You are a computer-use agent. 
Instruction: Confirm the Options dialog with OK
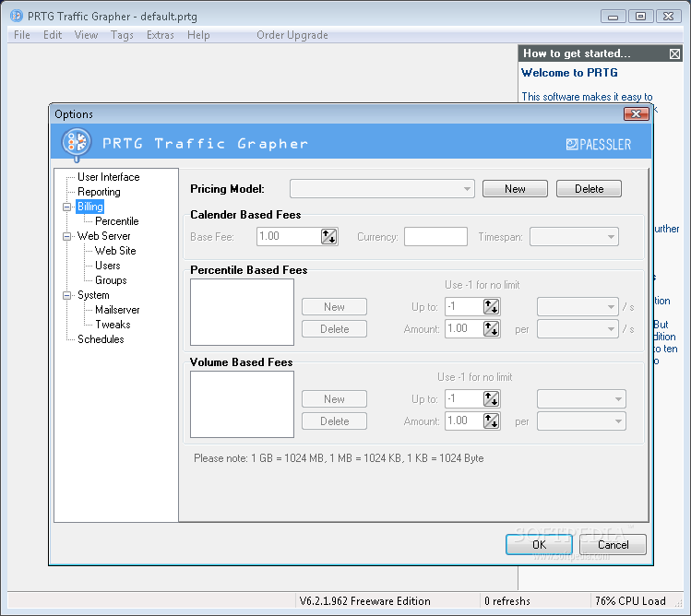tap(539, 545)
